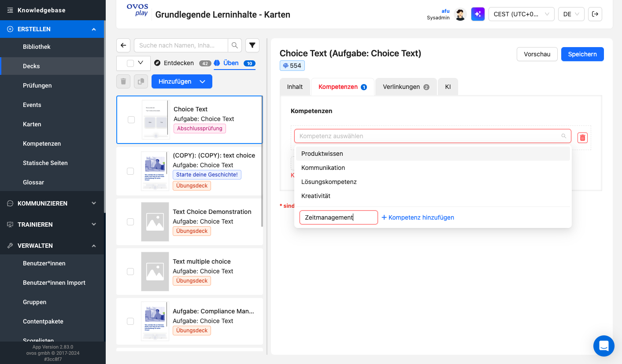Select Produktwissen from the list
Screen dimensions: 622x364
pos(433,154)
